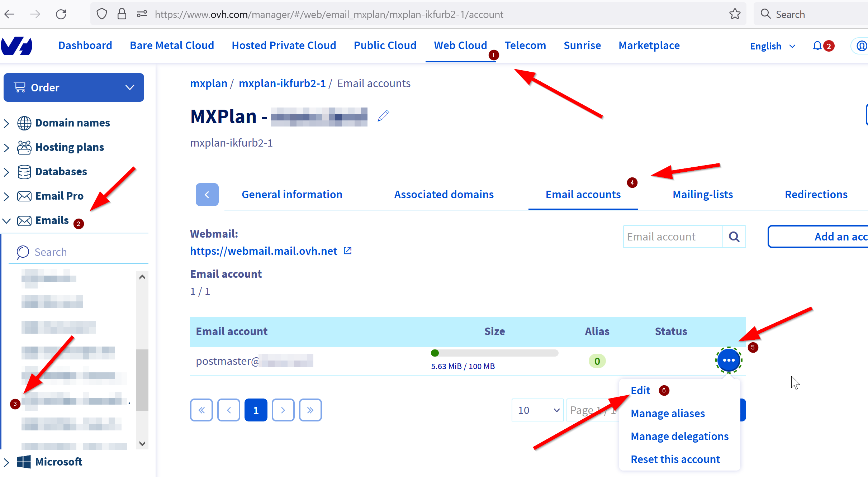Expand the Domain names tree section
Viewport: 868px width, 477px height.
pos(6,123)
